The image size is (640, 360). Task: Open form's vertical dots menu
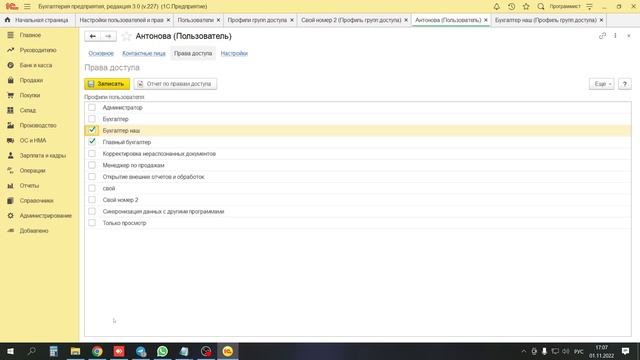pos(615,36)
